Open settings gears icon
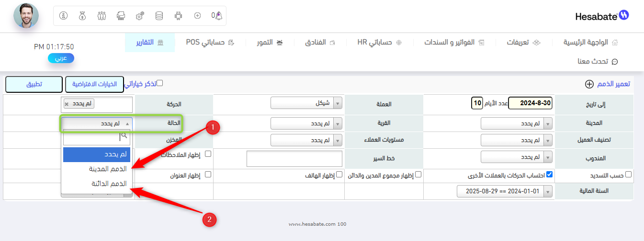Viewport: 644px width, 241px height. point(140,16)
